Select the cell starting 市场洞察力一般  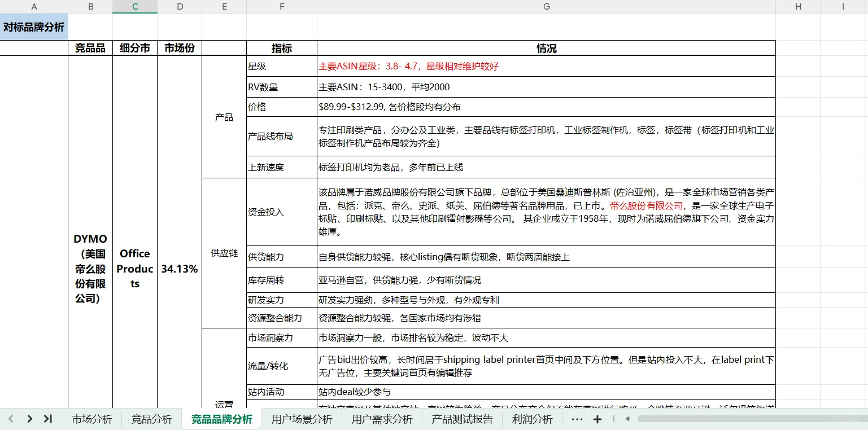546,337
